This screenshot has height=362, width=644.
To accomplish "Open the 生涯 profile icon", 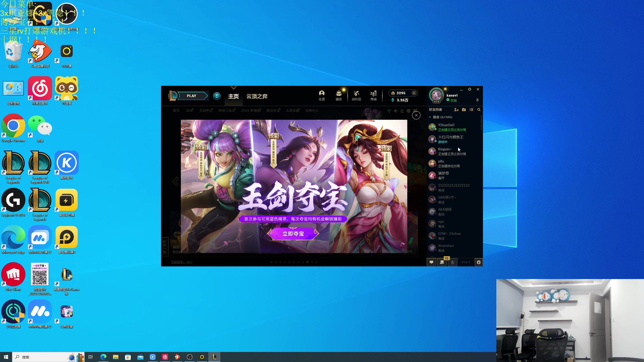I will (x=321, y=96).
